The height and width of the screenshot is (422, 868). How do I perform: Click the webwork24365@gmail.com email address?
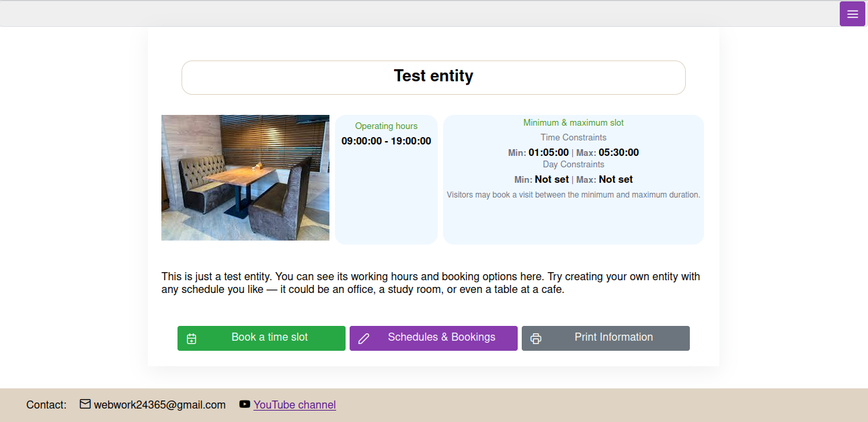click(x=159, y=405)
